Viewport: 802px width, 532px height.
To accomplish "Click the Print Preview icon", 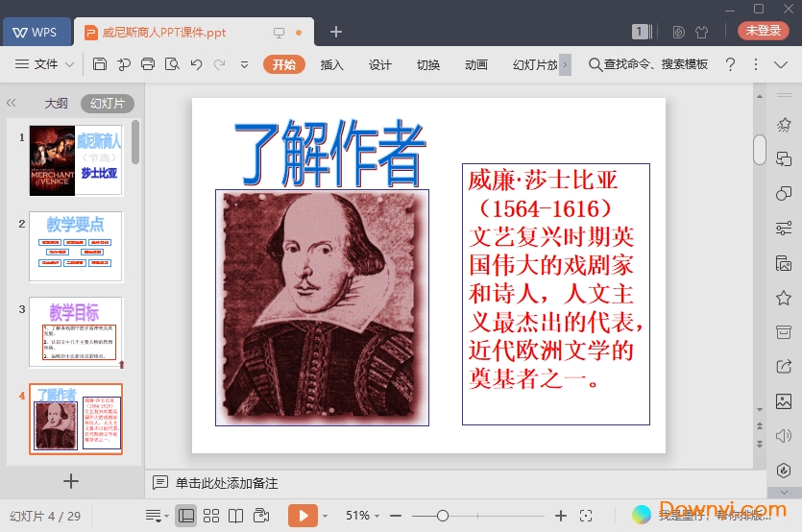I will [172, 64].
